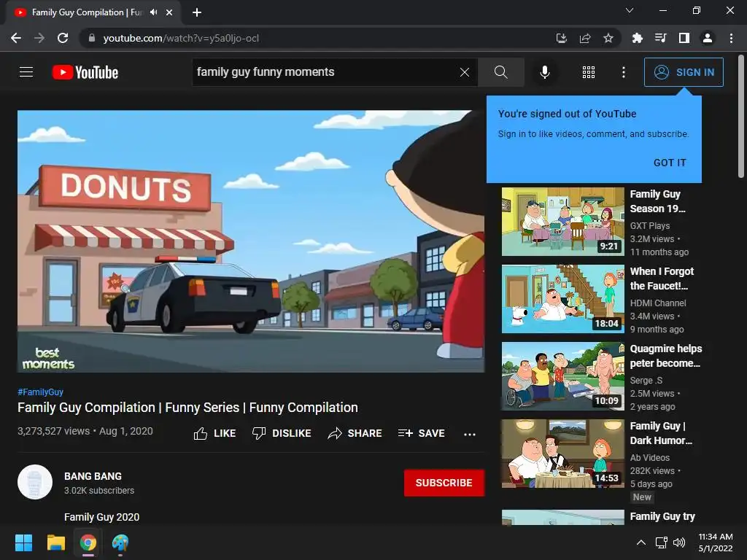747x560 pixels.
Task: Like the video with thumbs up
Action: [215, 433]
